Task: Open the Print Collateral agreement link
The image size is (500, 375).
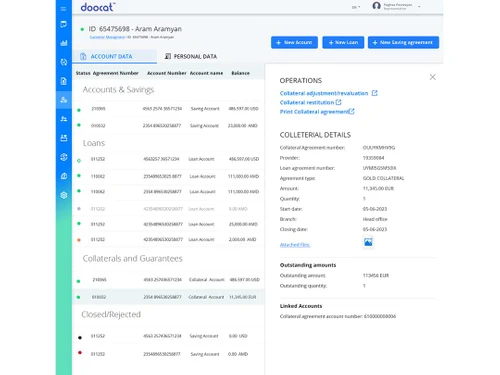Action: tap(317, 112)
